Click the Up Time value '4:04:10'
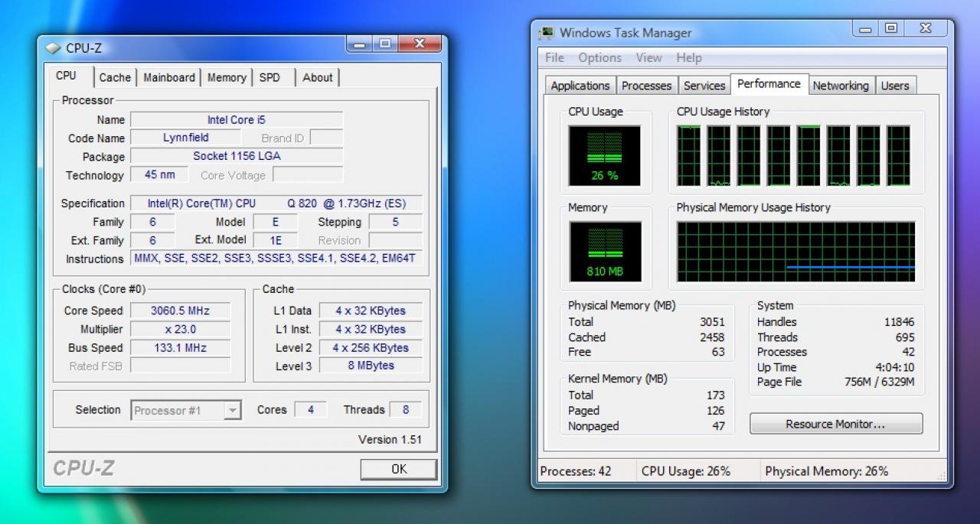The image size is (980, 524). [895, 367]
